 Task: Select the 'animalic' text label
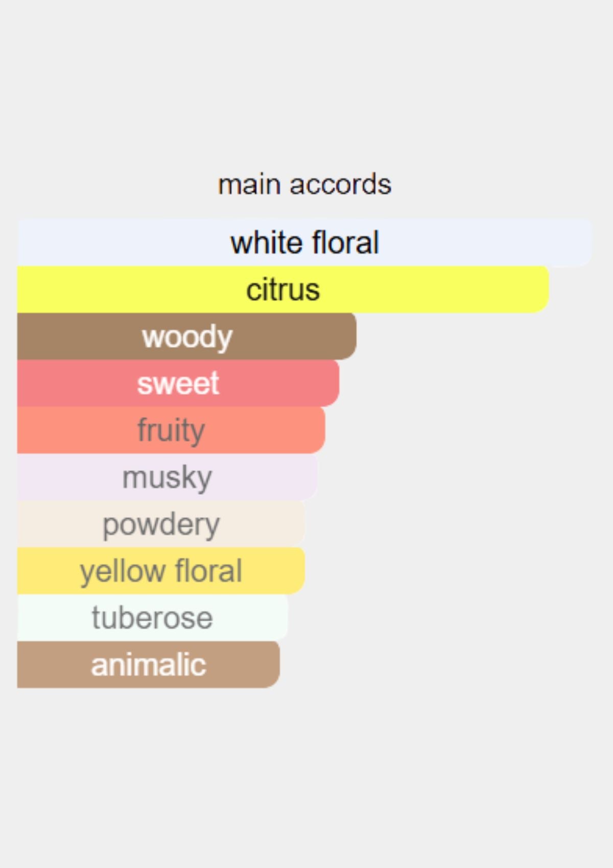coord(149,665)
